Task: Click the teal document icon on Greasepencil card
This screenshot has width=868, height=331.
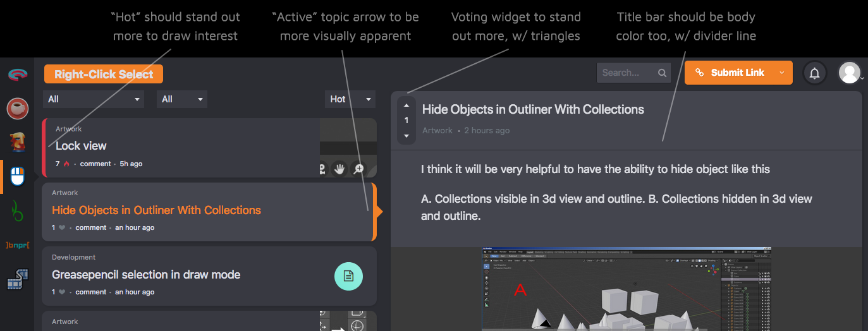Action: point(348,276)
